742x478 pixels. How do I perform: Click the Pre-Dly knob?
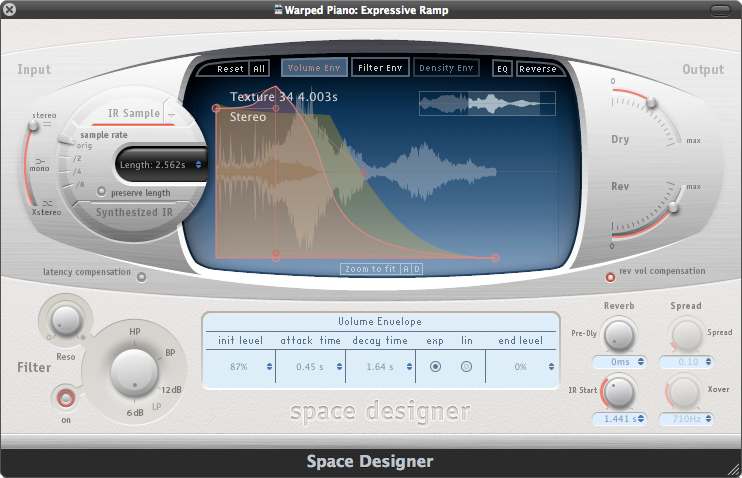618,335
